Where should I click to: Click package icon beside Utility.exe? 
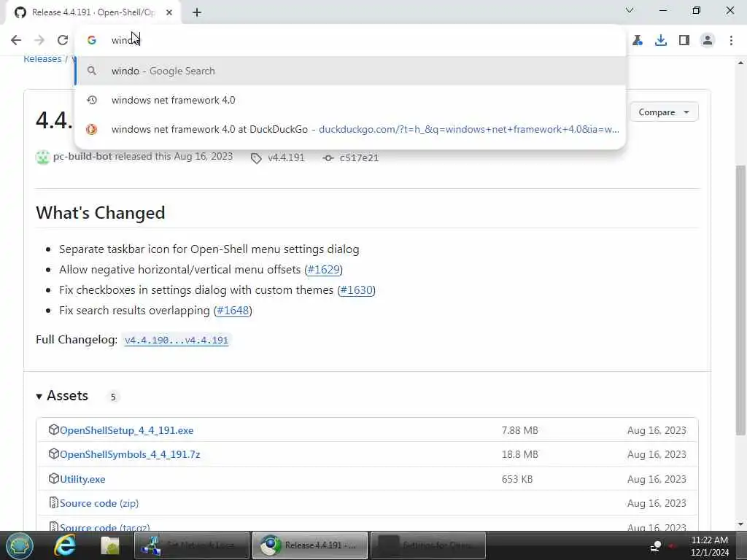[53, 478]
